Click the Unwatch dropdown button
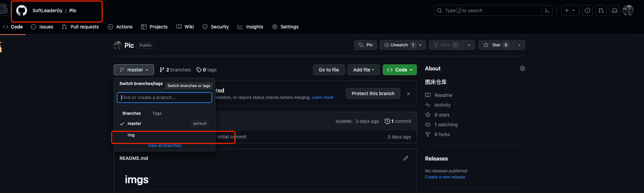 tap(403, 45)
